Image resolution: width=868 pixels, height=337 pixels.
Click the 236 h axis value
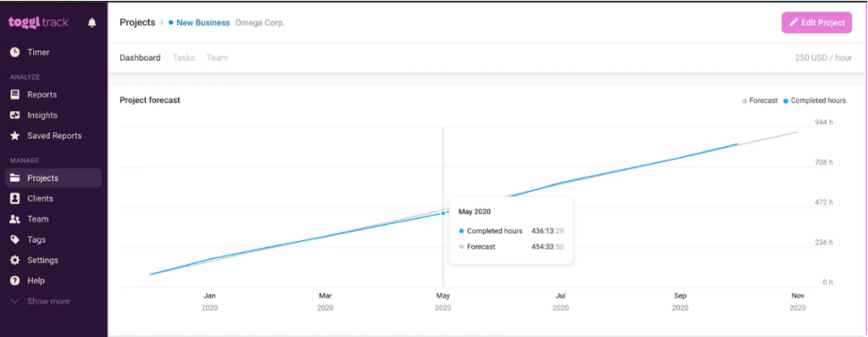coord(824,243)
